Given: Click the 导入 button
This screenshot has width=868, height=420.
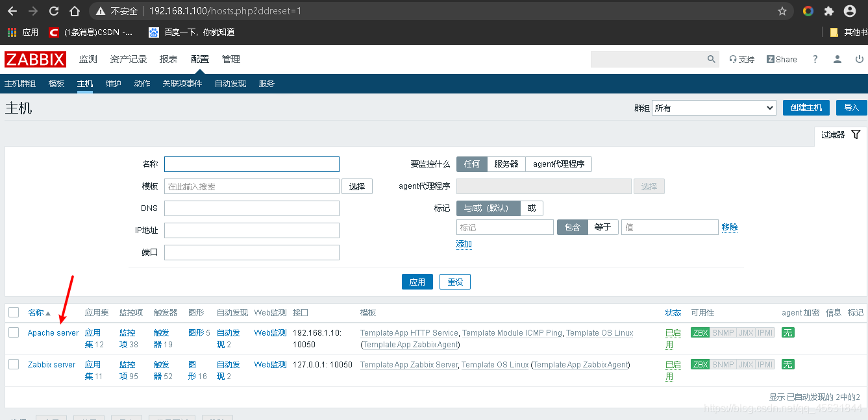Looking at the screenshot, I should [x=852, y=108].
